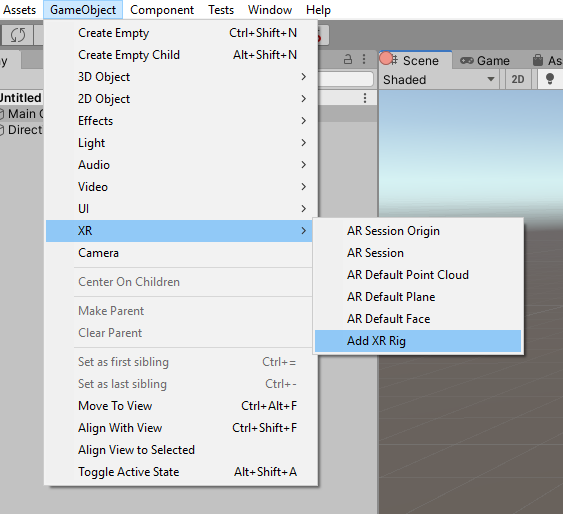Image resolution: width=563 pixels, height=514 pixels.
Task: Switch to the Game tab
Action: [x=485, y=61]
